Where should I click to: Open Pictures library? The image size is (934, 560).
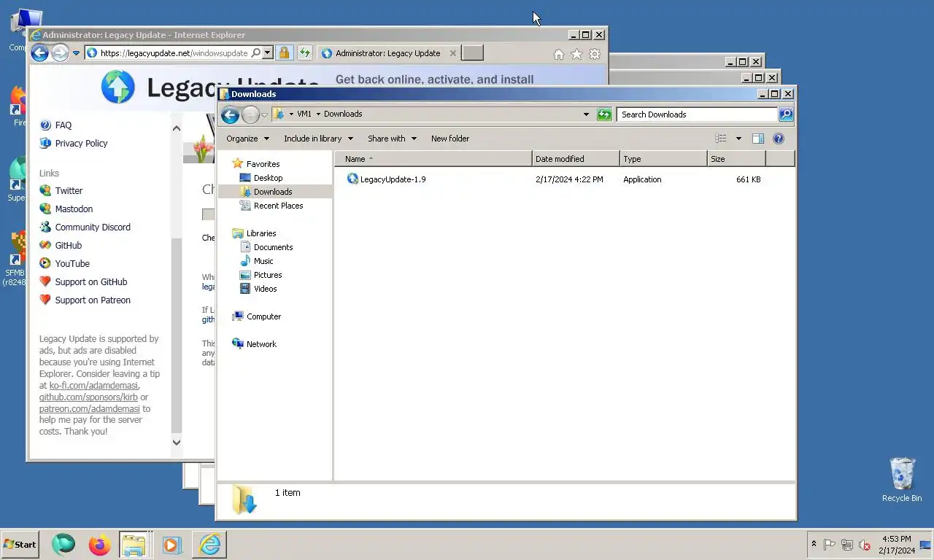pyautogui.click(x=267, y=275)
